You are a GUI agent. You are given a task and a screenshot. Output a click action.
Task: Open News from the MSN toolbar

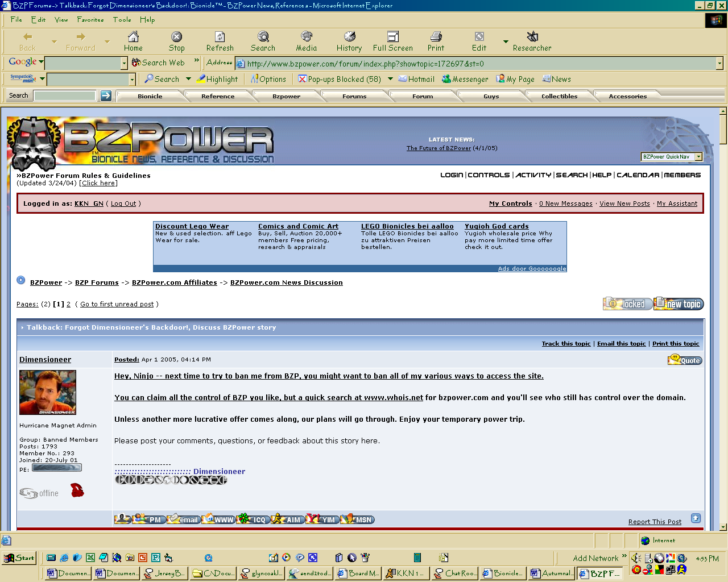tap(557, 79)
